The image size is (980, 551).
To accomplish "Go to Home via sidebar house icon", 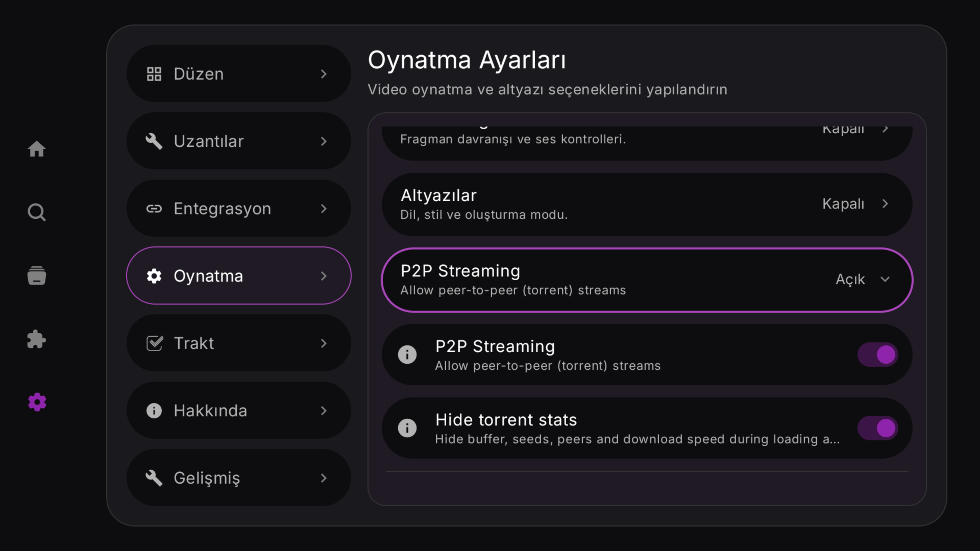I will click(x=36, y=149).
